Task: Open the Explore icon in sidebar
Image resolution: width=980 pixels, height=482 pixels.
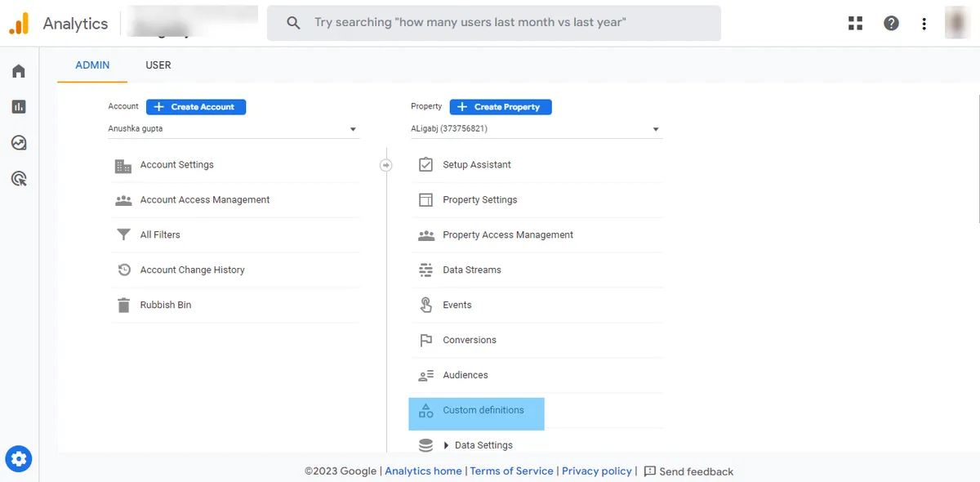Action: coord(19,143)
